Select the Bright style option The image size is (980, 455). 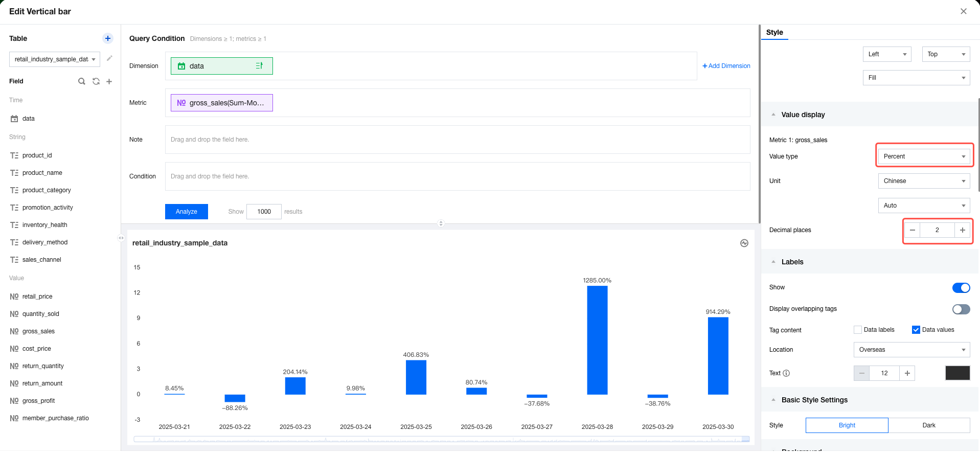[x=847, y=425]
